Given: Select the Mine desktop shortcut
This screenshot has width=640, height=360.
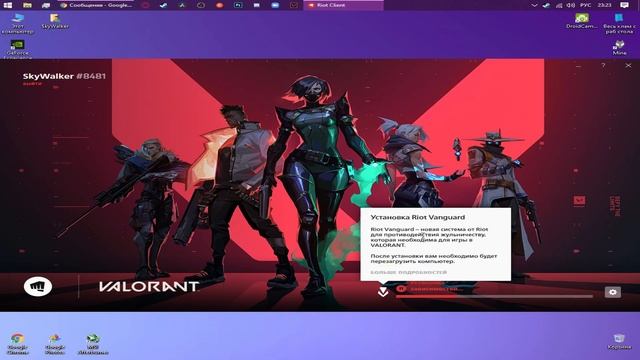Looking at the screenshot, I should (x=619, y=47).
